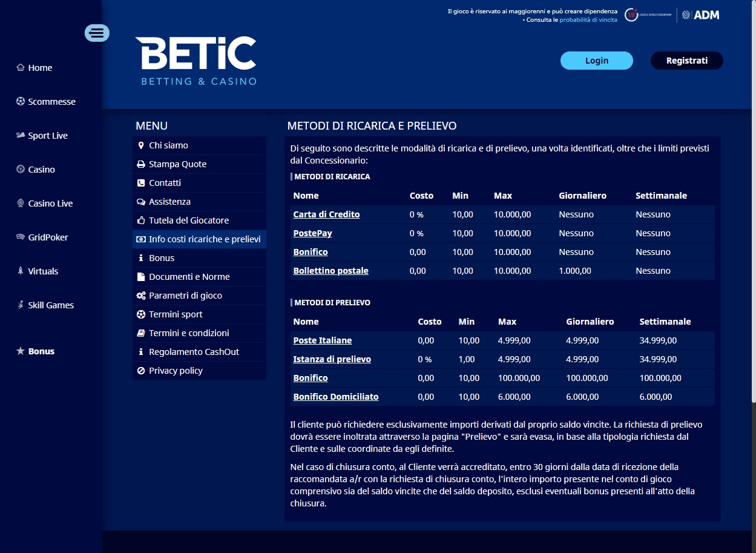Open the Bollettino postale link
The width and height of the screenshot is (756, 553).
click(331, 271)
